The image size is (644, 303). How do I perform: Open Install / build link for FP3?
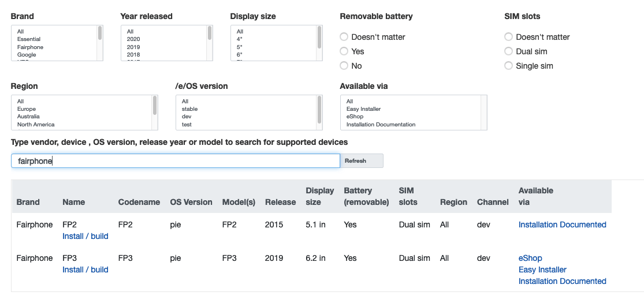click(85, 270)
